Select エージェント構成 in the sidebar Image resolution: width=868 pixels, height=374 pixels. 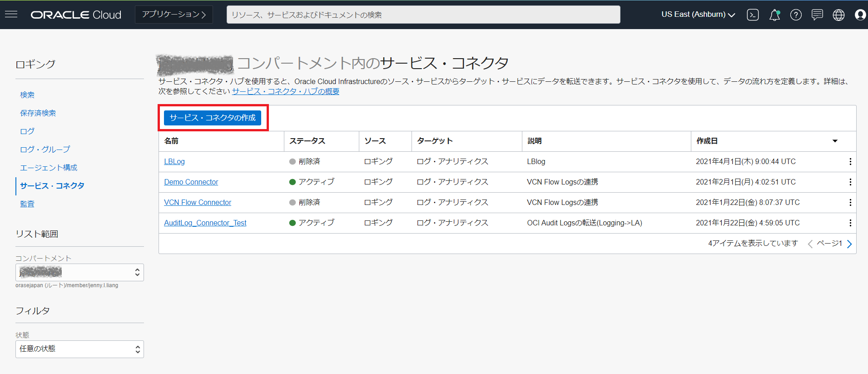pyautogui.click(x=49, y=168)
